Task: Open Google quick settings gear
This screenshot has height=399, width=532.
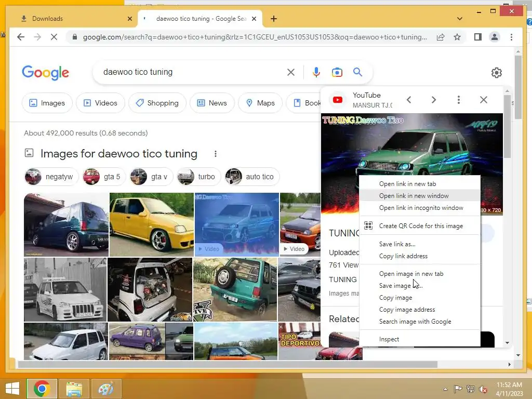Action: click(496, 73)
